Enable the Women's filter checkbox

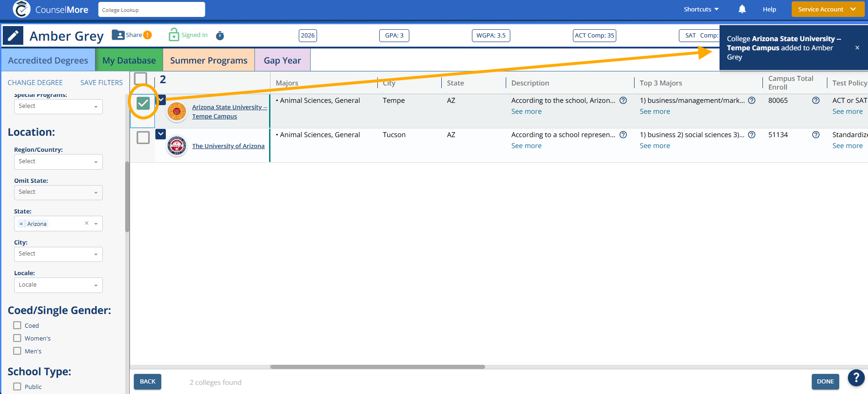pos(17,338)
